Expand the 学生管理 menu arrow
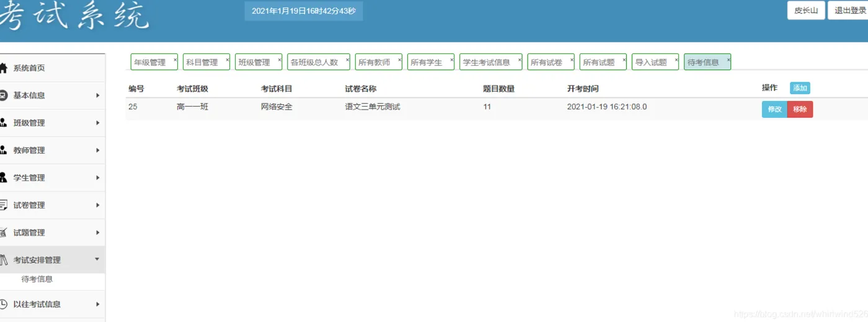This screenshot has height=322, width=868. [x=98, y=178]
